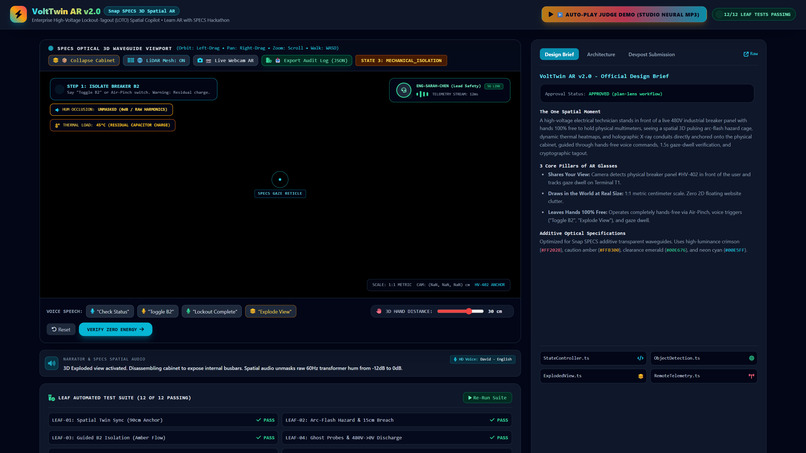This screenshot has width=806, height=453.
Task: Trigger the "Lockout Complete" voice command
Action: (x=212, y=312)
